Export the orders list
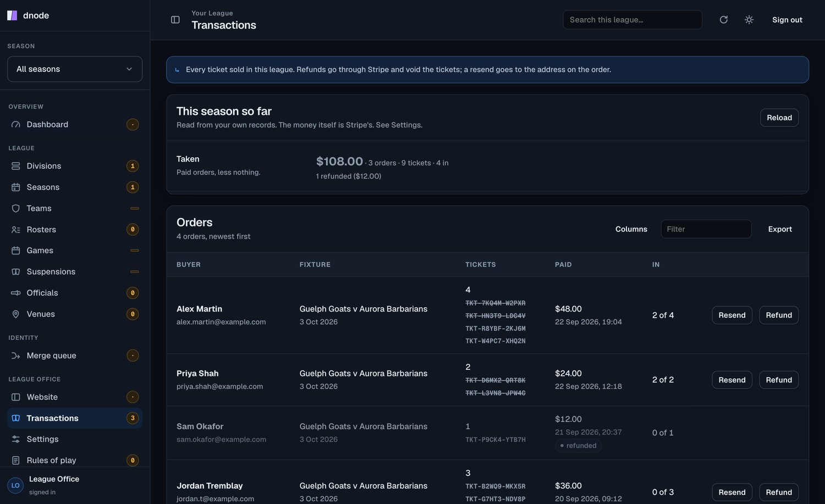Screen dimensions: 825x504 (x=780, y=229)
